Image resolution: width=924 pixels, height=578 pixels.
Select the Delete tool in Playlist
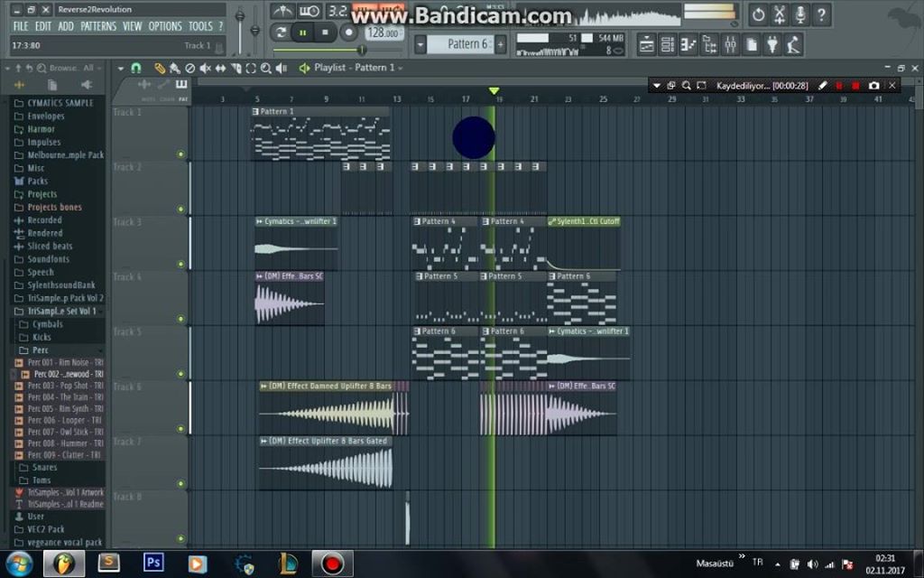189,69
